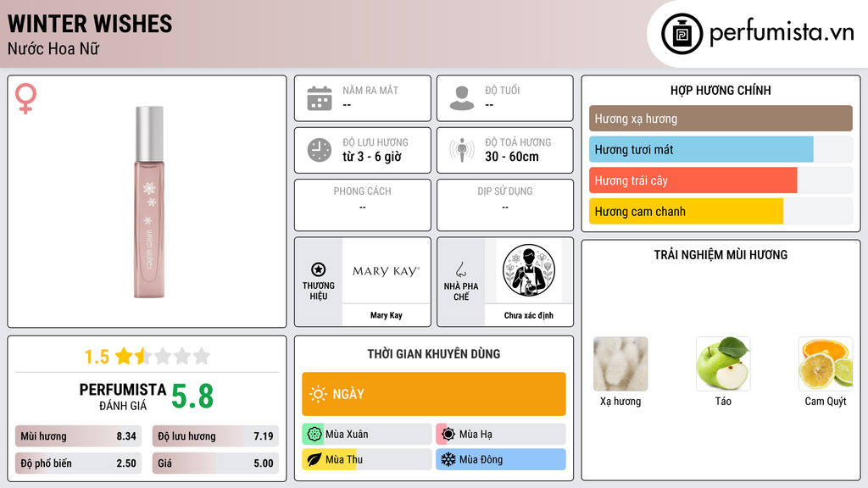Click the Mary Kay brand name label

[387, 315]
